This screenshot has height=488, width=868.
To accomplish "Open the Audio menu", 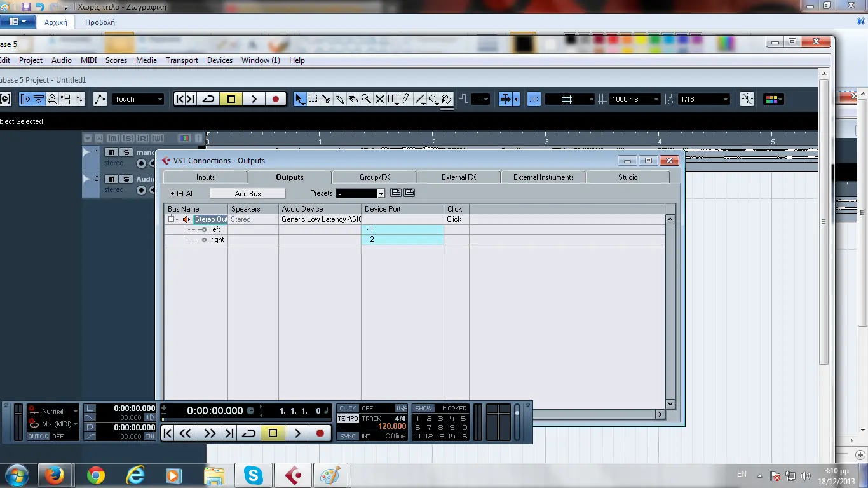I will click(x=62, y=60).
